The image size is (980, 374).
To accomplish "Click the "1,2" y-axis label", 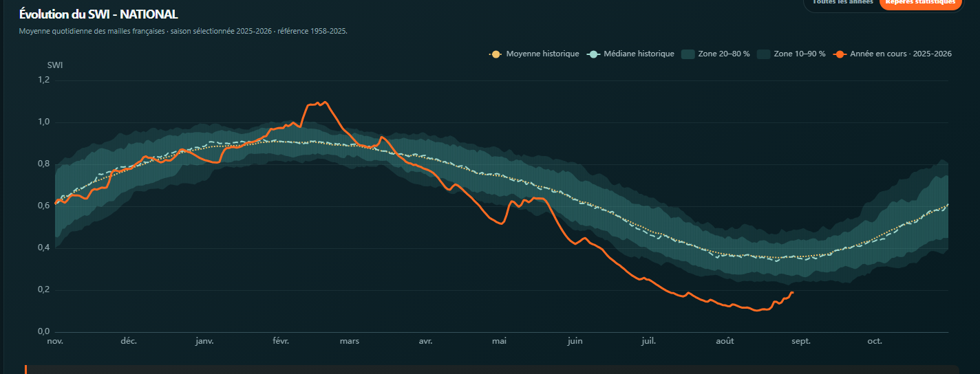I will point(43,80).
